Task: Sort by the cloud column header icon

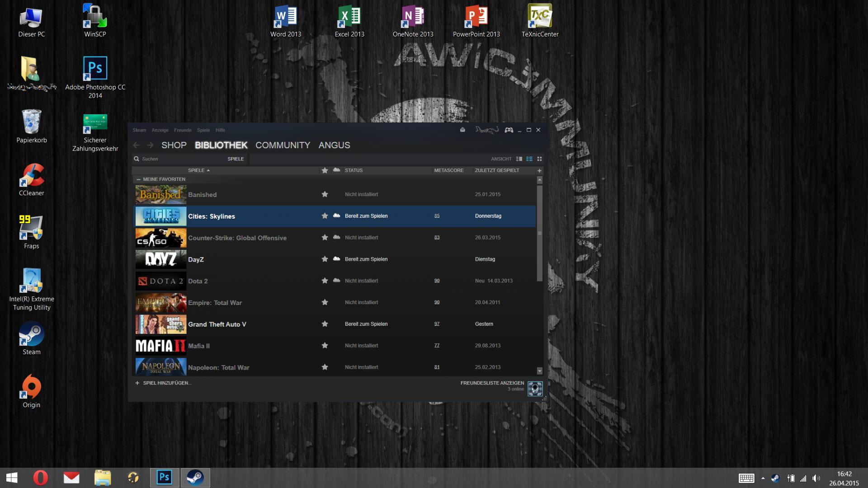Action: coord(336,170)
